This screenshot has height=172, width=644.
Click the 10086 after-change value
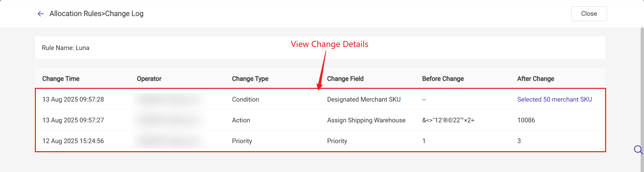526,120
